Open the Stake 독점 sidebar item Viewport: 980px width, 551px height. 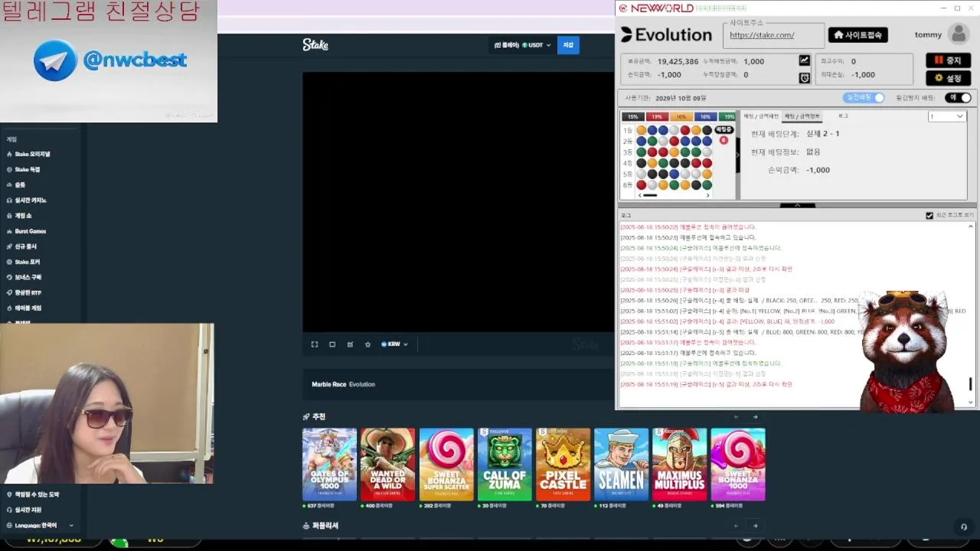pyautogui.click(x=23, y=169)
